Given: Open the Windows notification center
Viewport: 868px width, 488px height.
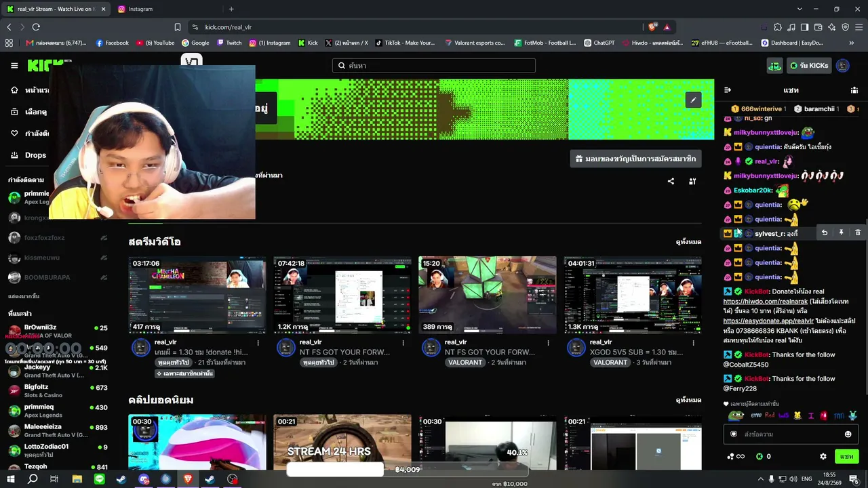Looking at the screenshot, I should 854,479.
